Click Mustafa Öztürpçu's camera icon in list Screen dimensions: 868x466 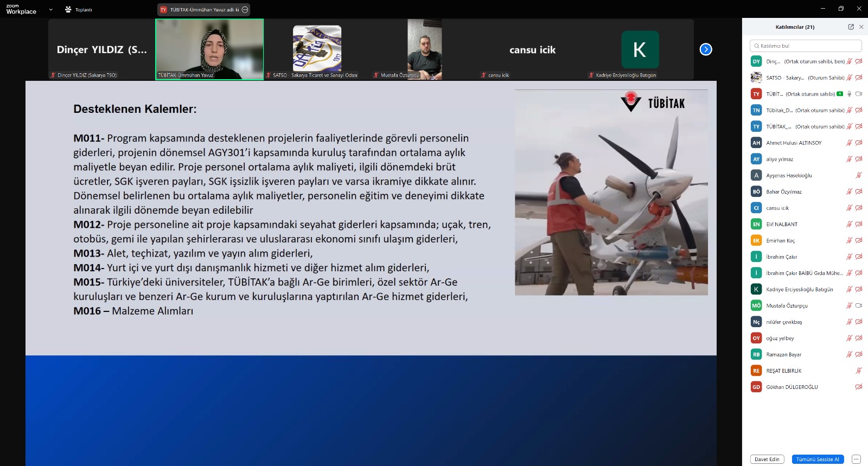(x=859, y=305)
